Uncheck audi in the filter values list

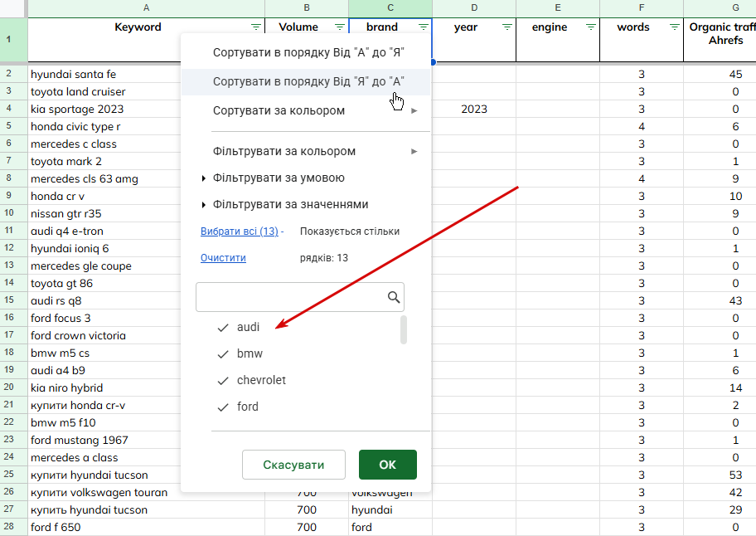coord(223,328)
